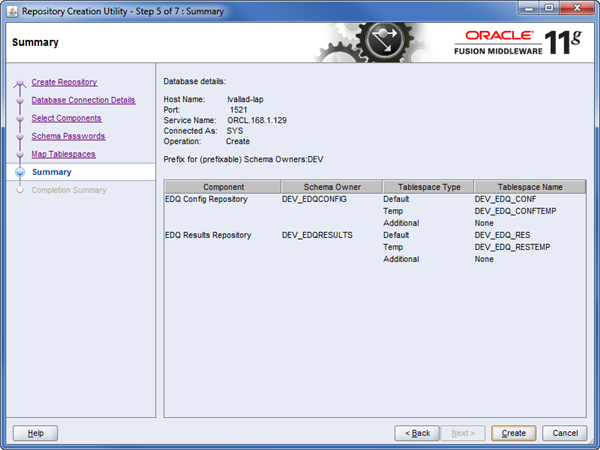Click the Oracle Fusion Middleware logo
The height and width of the screenshot is (450, 600).
click(518, 42)
